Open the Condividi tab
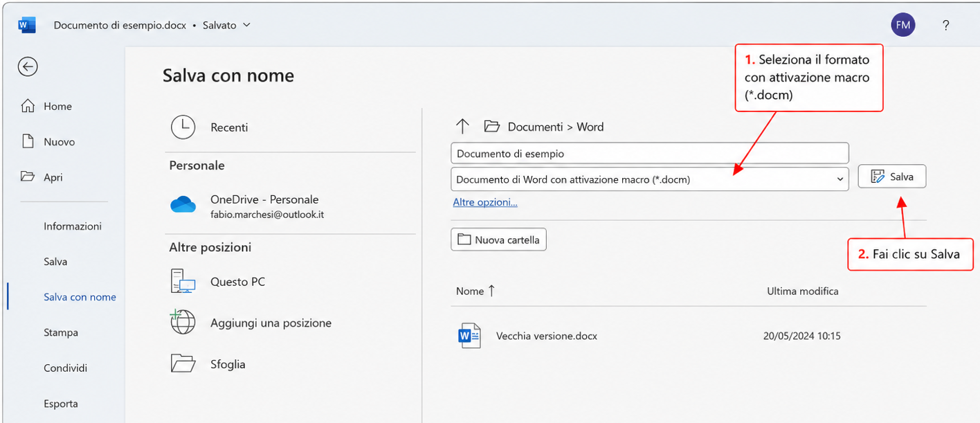The image size is (980, 423). coord(65,368)
